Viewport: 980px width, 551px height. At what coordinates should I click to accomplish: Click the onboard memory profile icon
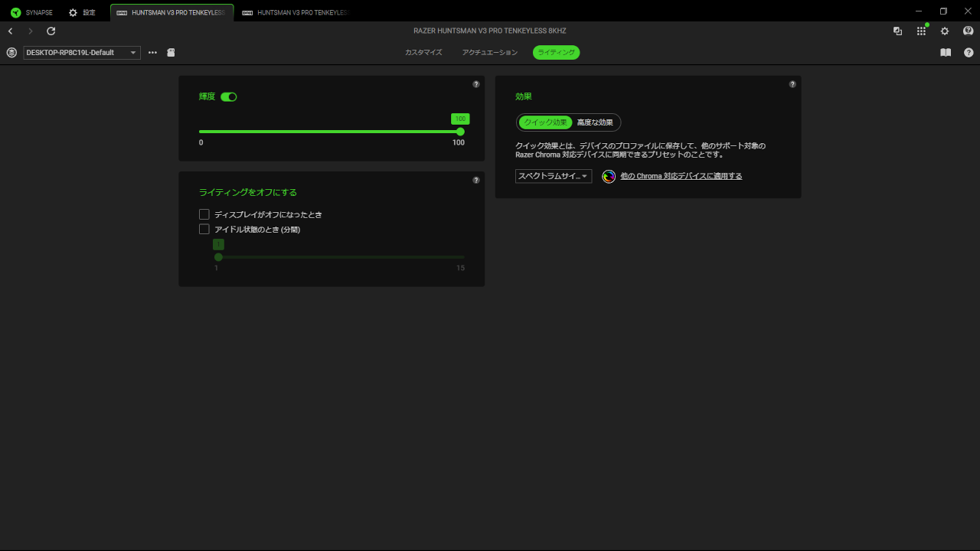[171, 53]
